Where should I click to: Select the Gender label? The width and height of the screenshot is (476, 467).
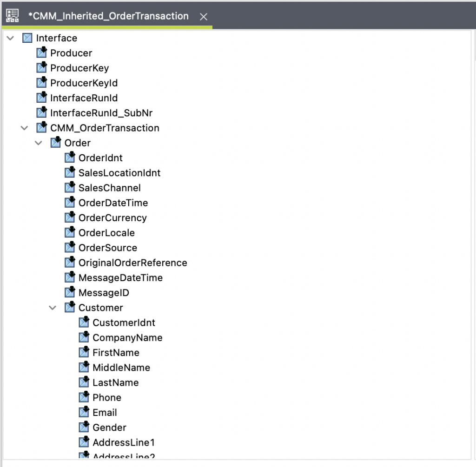click(x=109, y=428)
